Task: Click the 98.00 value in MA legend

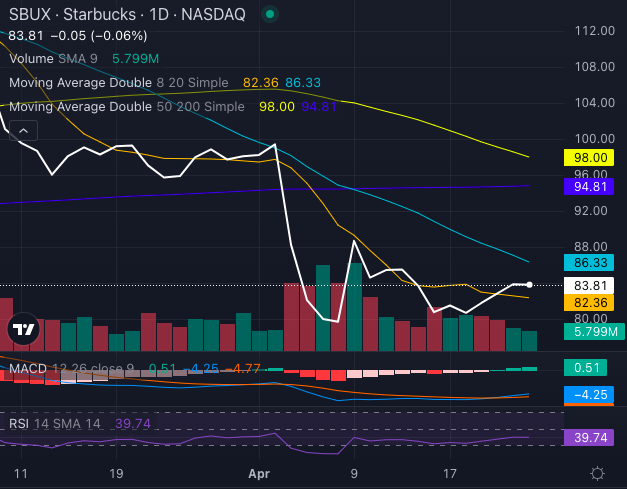Action: click(x=277, y=107)
